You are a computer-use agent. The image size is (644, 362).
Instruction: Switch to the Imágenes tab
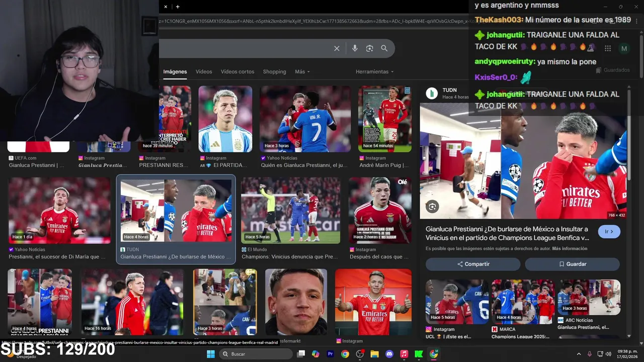[x=175, y=71]
